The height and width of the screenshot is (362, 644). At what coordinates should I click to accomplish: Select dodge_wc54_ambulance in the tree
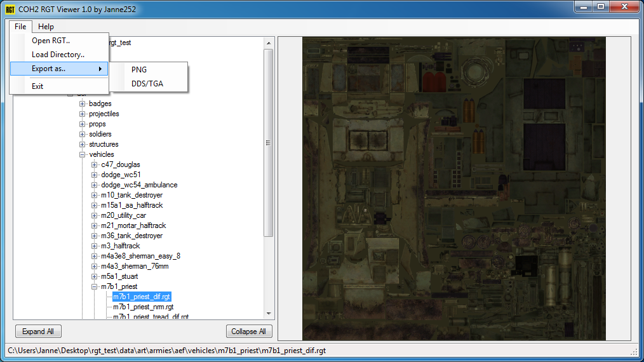click(139, 185)
